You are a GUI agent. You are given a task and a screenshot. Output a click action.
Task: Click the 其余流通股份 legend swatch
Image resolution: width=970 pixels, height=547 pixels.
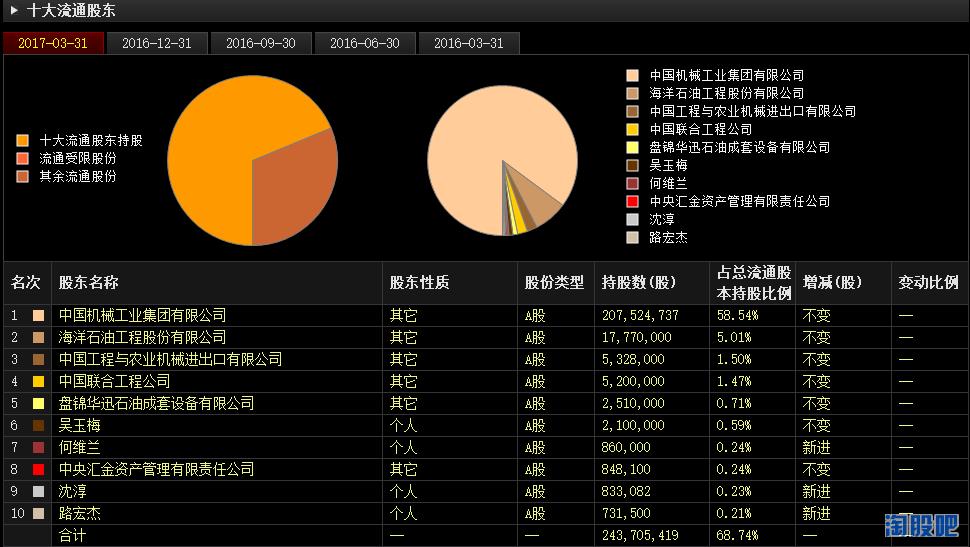coord(23,176)
